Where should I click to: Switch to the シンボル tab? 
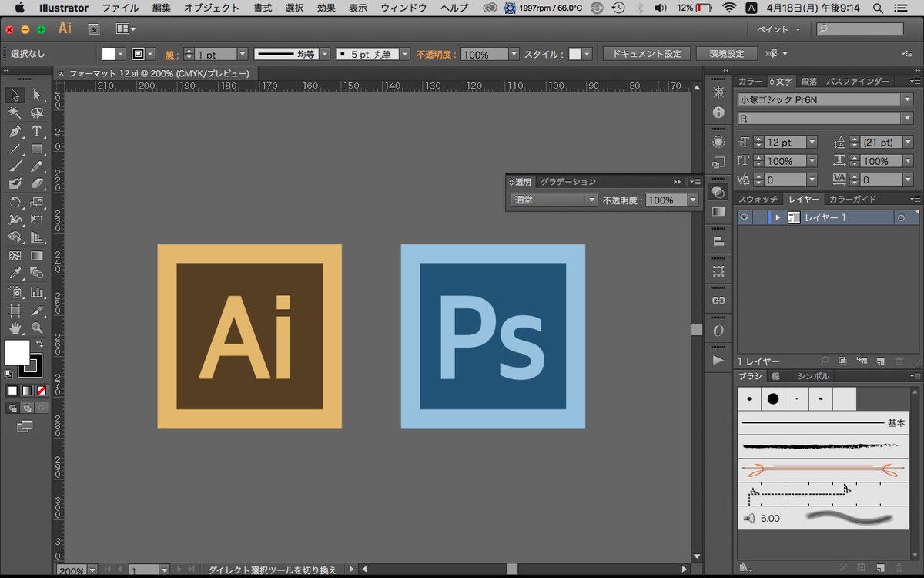pos(813,376)
